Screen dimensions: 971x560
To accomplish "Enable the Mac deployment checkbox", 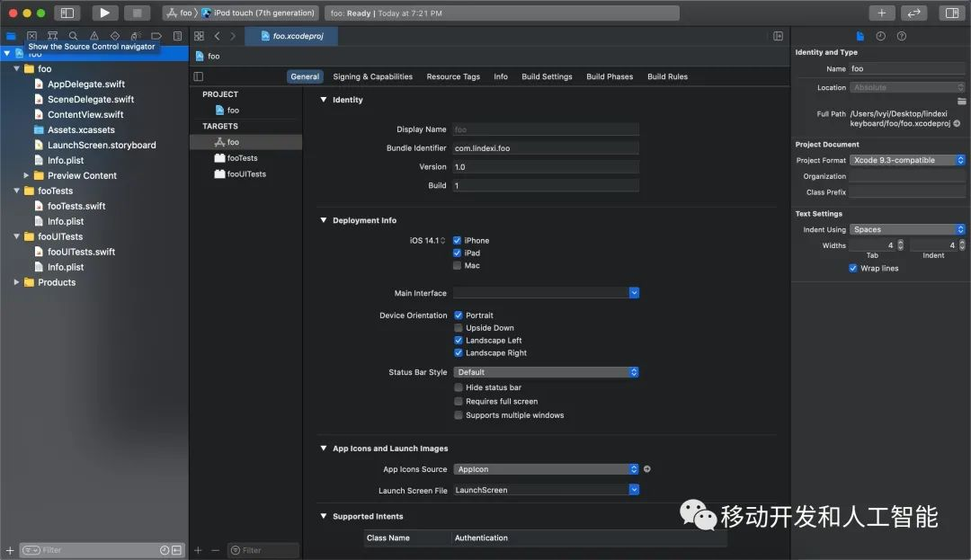I will 457,265.
